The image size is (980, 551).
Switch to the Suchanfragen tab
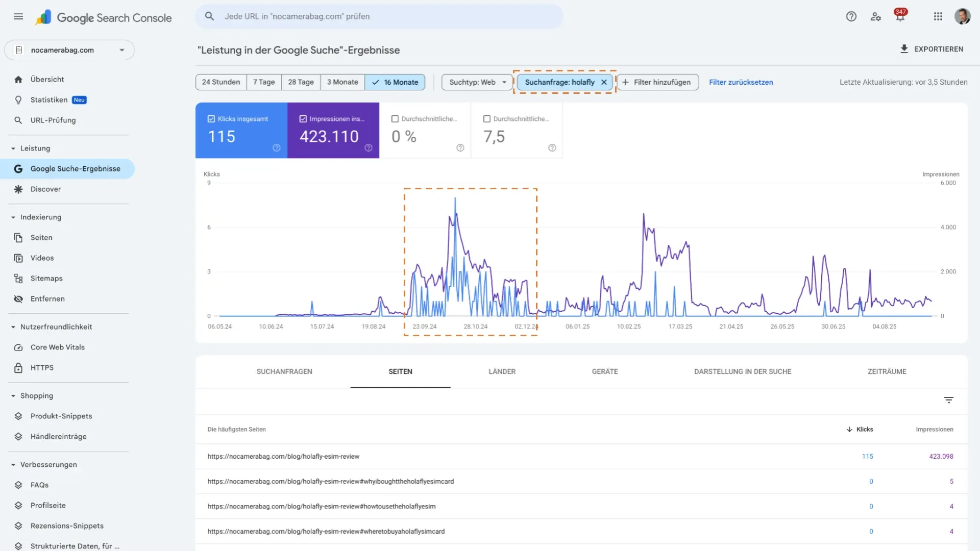click(x=284, y=372)
